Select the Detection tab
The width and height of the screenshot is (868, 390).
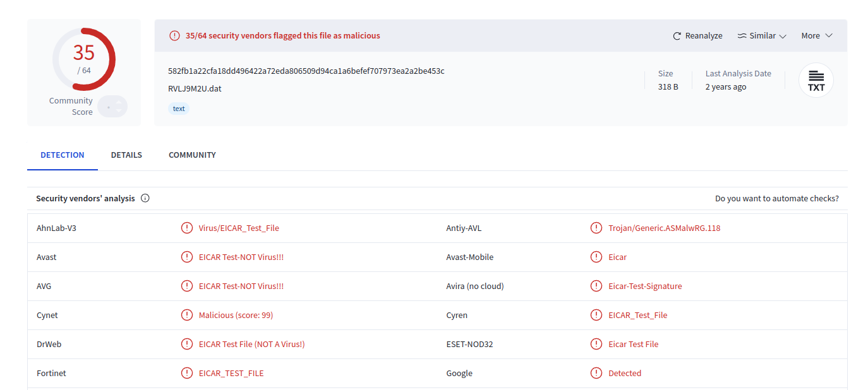click(63, 155)
